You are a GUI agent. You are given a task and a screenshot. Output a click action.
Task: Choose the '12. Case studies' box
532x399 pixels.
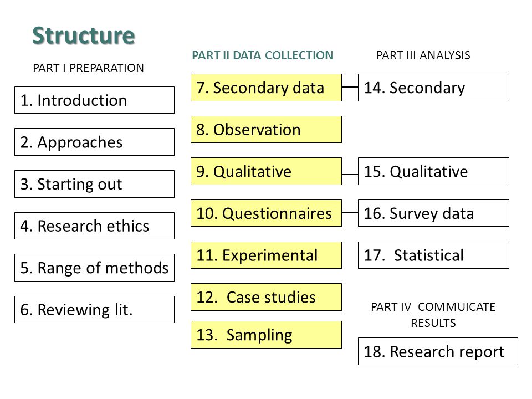266,297
